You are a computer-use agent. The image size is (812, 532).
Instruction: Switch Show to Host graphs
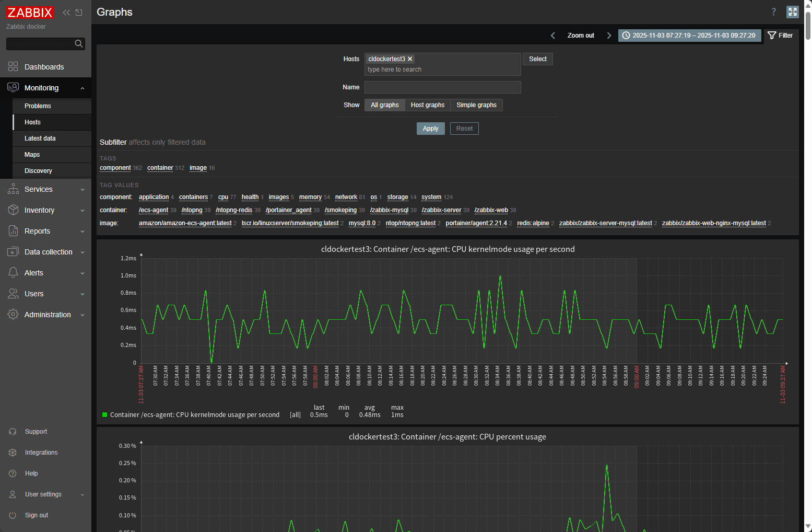[x=427, y=105]
